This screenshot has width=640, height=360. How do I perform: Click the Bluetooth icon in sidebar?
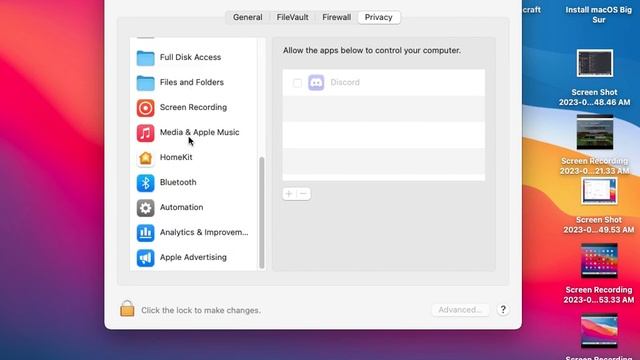click(x=145, y=183)
